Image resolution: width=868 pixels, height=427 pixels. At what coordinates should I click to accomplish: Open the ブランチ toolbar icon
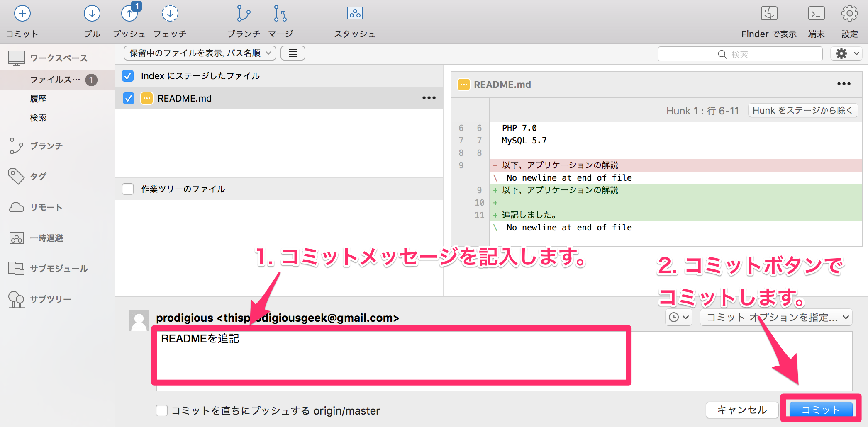point(244,14)
